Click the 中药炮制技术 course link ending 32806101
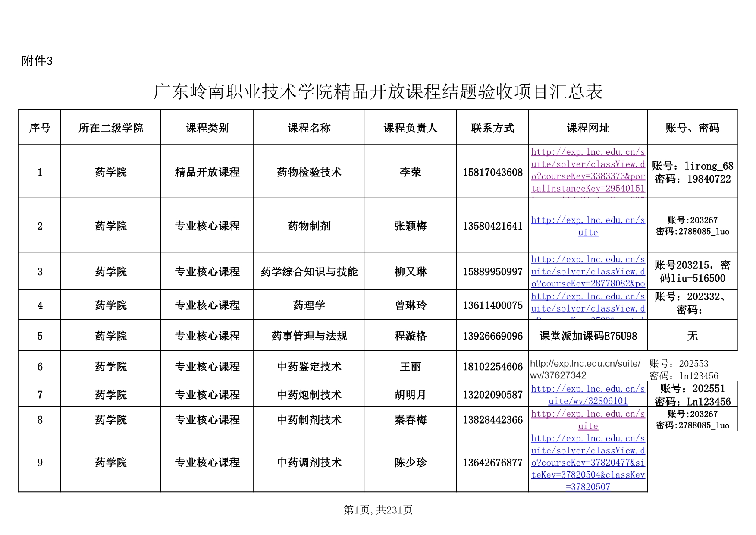Viewport: 756px width, 535px height. coord(588,395)
